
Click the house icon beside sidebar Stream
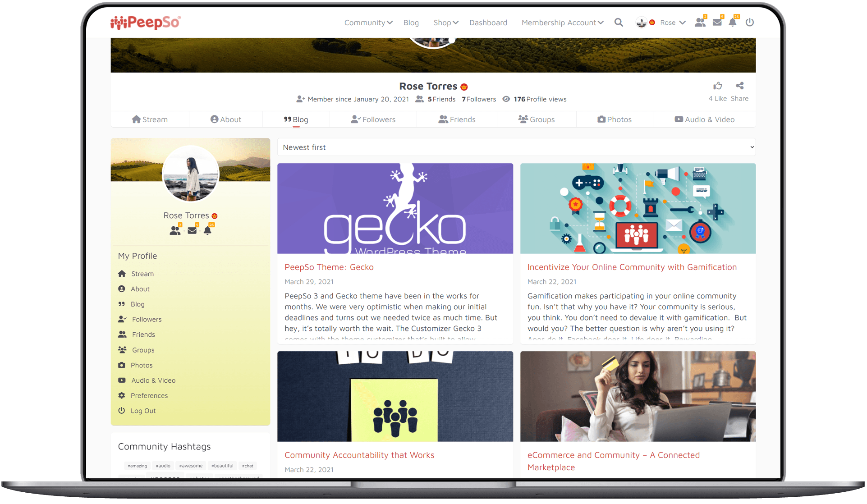pos(122,274)
